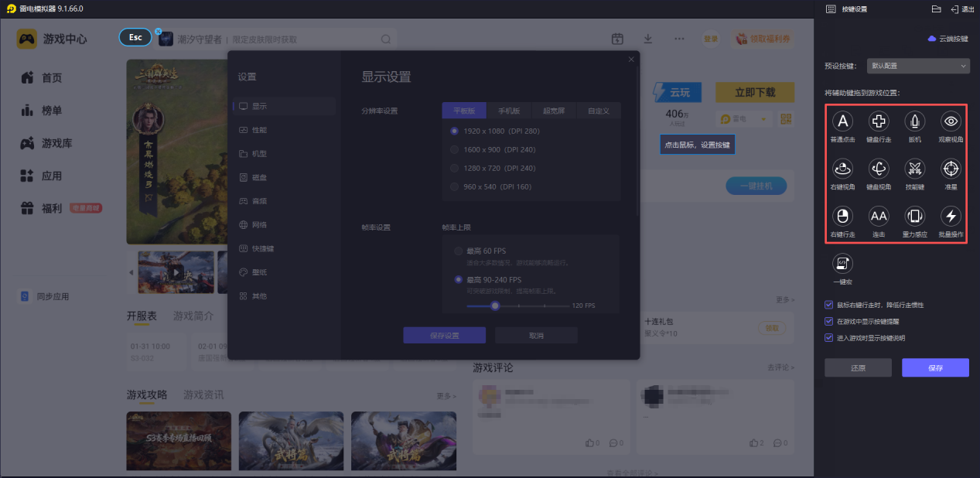Open the 快捷键 settings category

click(284, 248)
